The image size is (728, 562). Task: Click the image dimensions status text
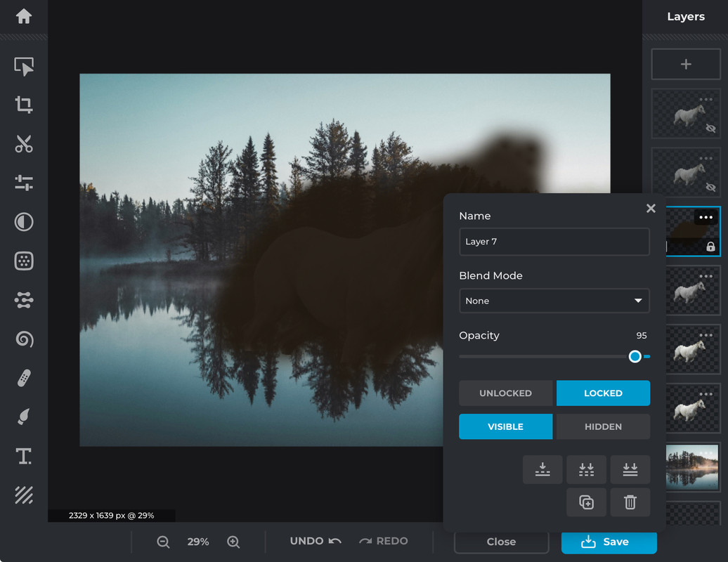click(x=112, y=516)
